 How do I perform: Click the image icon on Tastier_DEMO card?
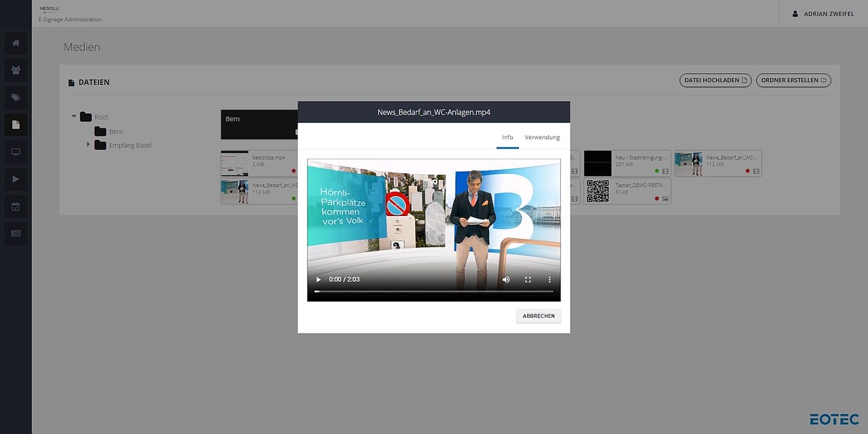(666, 198)
